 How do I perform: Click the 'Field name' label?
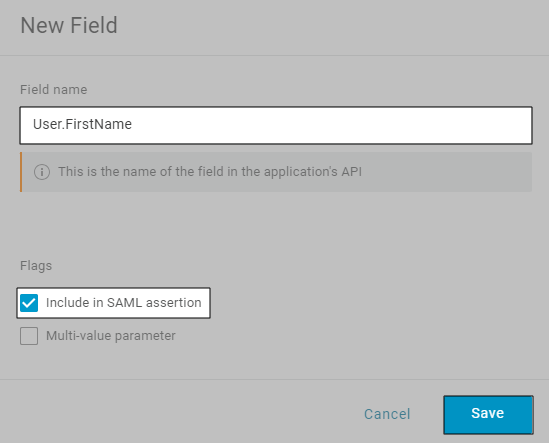pyautogui.click(x=54, y=90)
